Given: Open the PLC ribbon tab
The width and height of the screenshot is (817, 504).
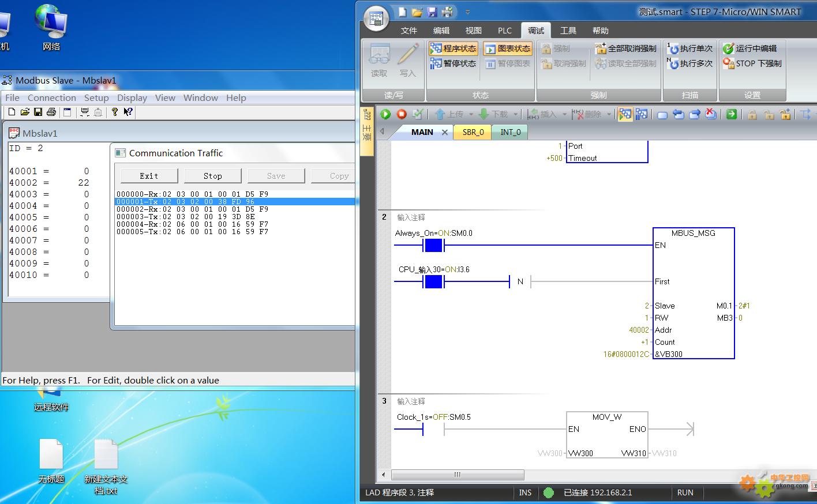Looking at the screenshot, I should [505, 31].
